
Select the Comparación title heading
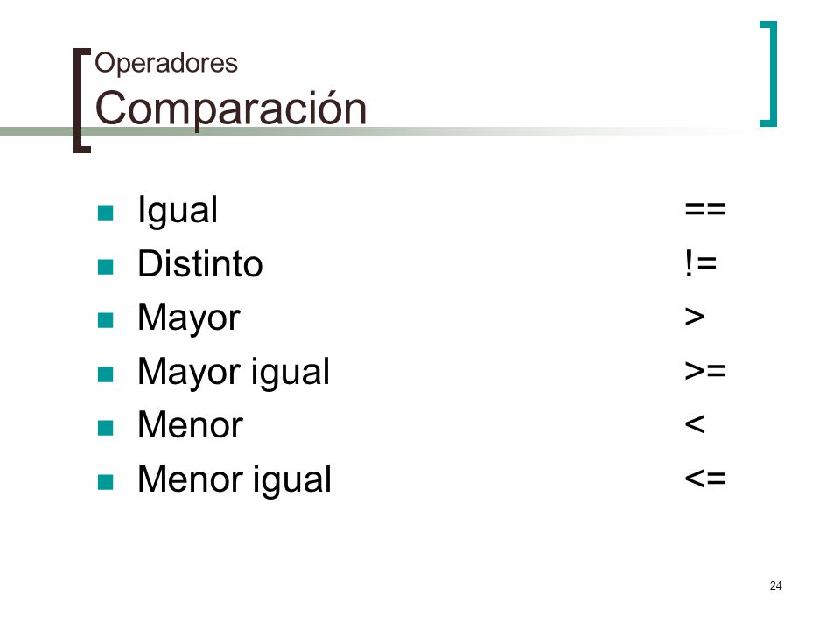[231, 109]
